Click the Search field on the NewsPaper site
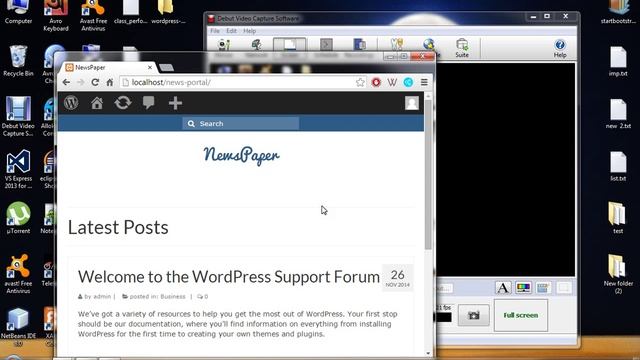 241,123
